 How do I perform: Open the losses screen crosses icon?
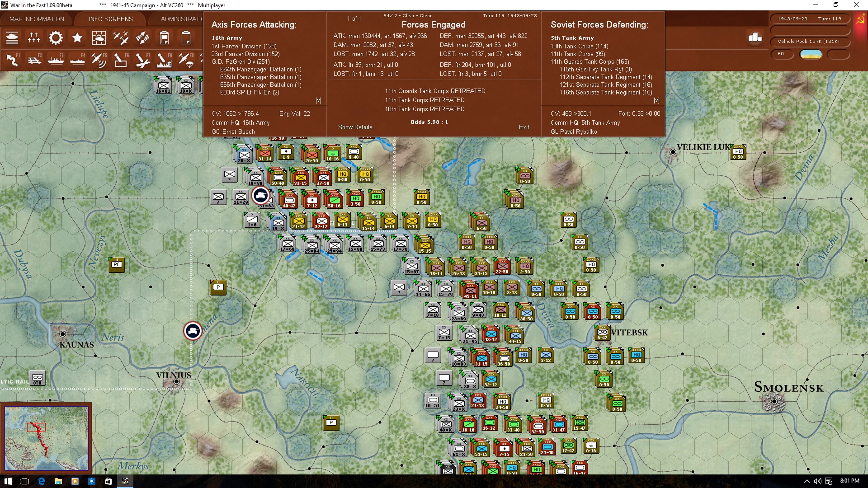[x=34, y=38]
